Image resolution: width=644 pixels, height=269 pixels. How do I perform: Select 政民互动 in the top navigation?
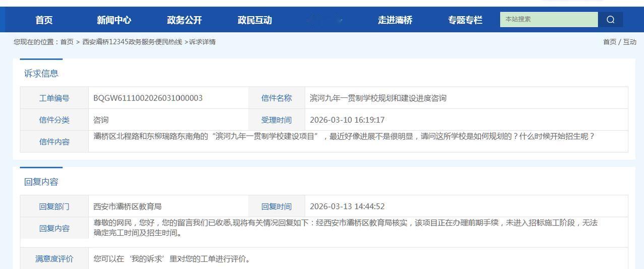254,20
